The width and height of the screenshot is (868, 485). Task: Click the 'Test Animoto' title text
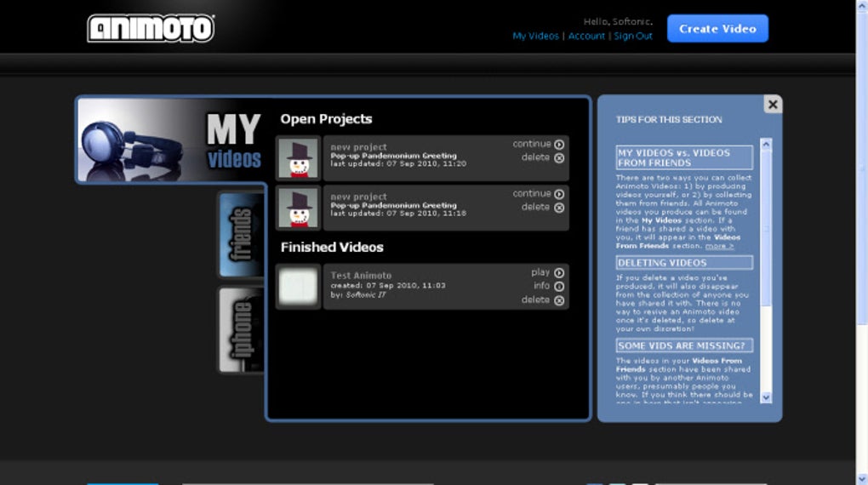click(x=361, y=275)
